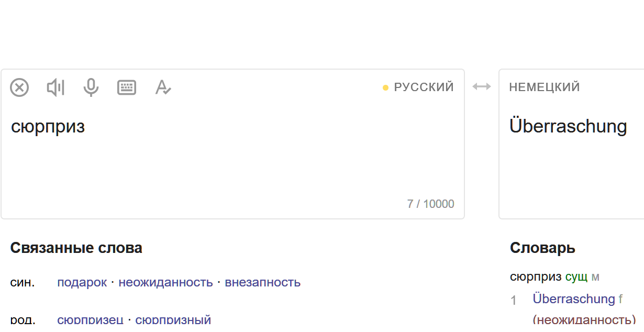Click dictionary entry Überraschung link
The image size is (644, 332).
pyautogui.click(x=573, y=299)
